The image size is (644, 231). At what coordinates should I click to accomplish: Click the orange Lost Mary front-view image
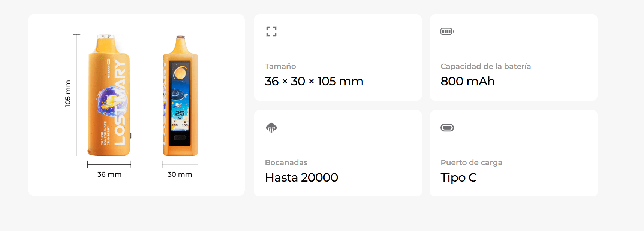coord(109,95)
